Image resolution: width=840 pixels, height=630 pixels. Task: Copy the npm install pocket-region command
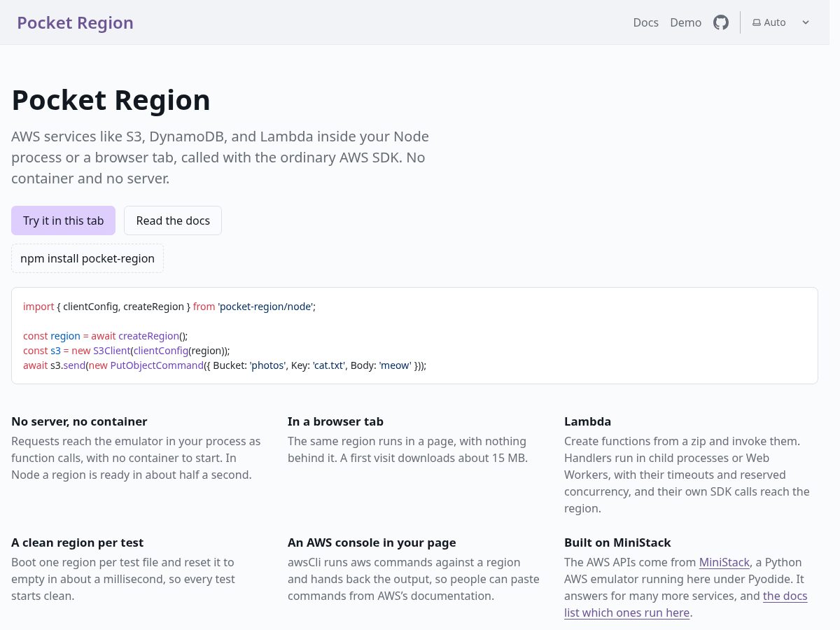[x=87, y=258]
